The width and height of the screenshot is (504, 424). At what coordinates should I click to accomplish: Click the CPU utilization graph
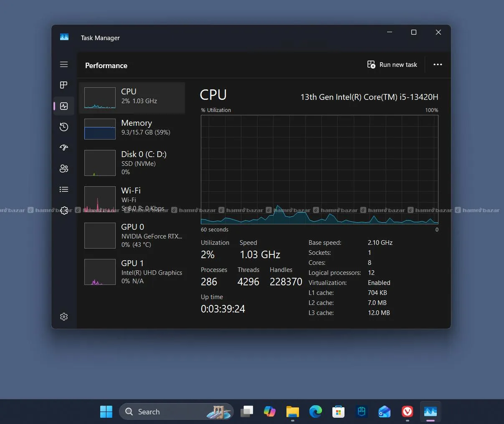click(x=319, y=170)
